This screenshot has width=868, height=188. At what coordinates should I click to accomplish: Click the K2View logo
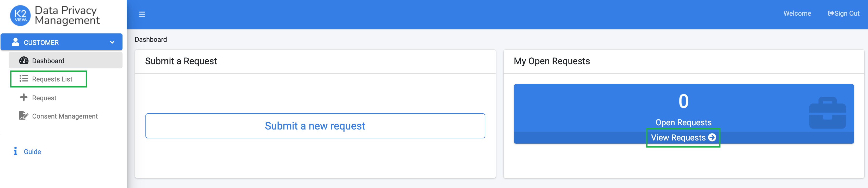click(x=20, y=15)
